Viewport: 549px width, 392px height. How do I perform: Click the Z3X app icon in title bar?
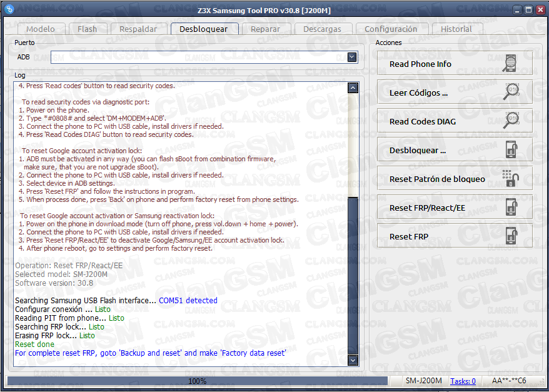(x=9, y=9)
